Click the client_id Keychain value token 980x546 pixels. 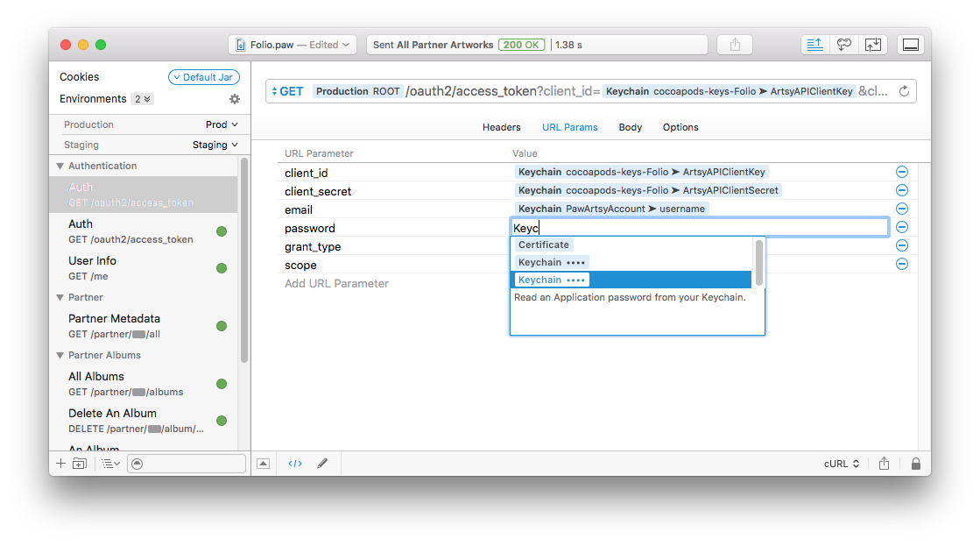pyautogui.click(x=642, y=172)
